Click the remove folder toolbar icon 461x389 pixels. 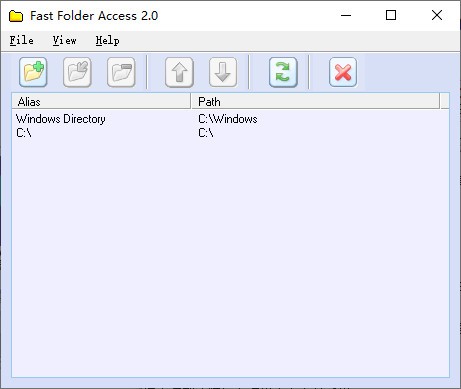121,72
